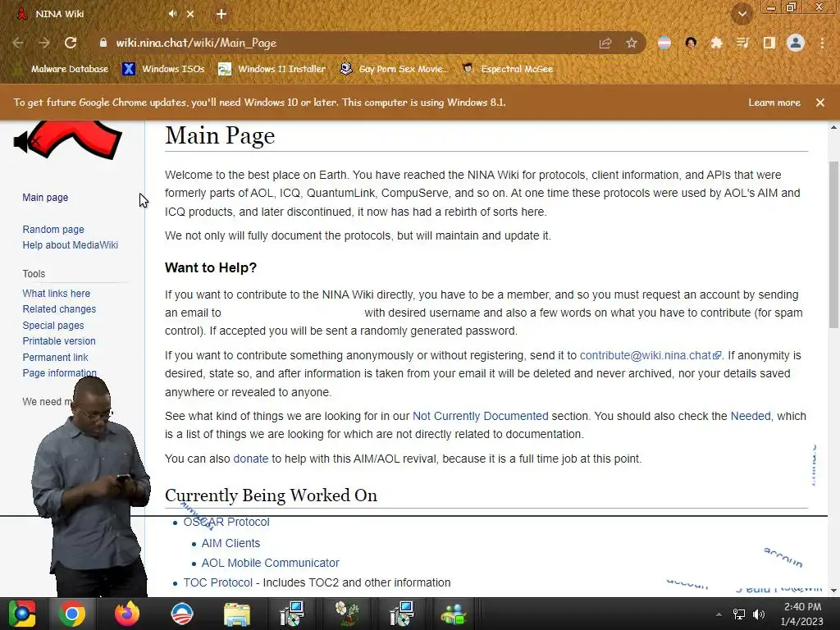840x630 pixels.
Task: Click the round striped logo taskbar icon
Action: tap(181, 614)
